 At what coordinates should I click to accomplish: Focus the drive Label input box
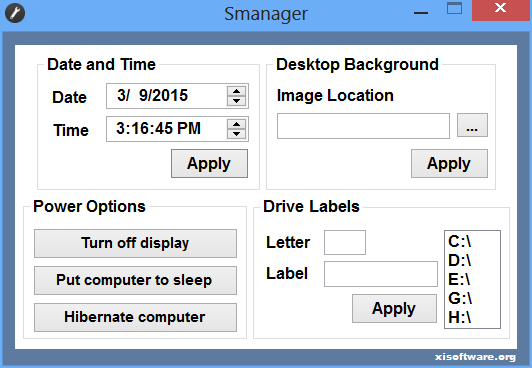coord(381,274)
